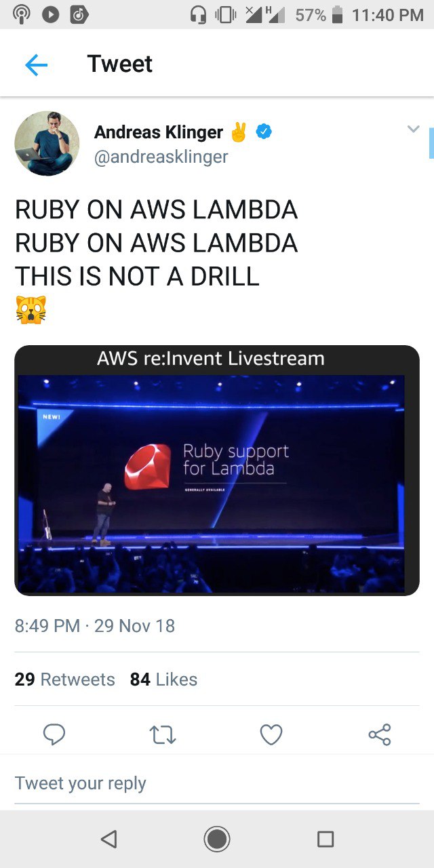Tap the Android home circle button
This screenshot has height=868, width=434.
tap(217, 839)
